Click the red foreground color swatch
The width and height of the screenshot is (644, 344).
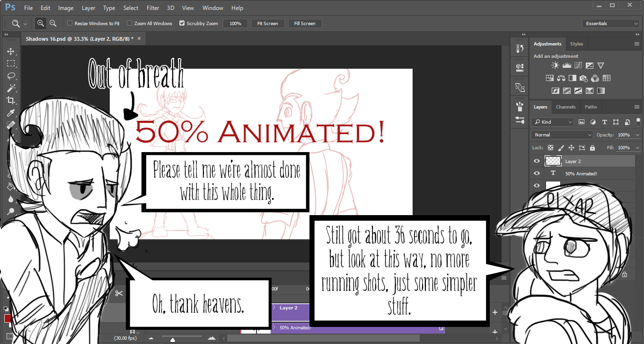(x=8, y=318)
